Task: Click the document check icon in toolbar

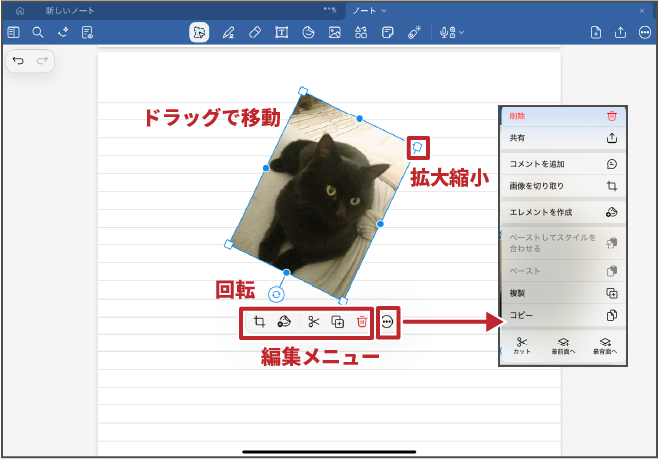Action: click(87, 32)
